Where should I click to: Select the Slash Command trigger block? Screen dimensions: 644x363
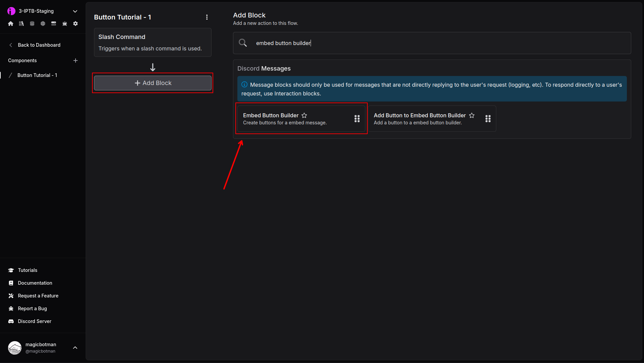coord(153,42)
